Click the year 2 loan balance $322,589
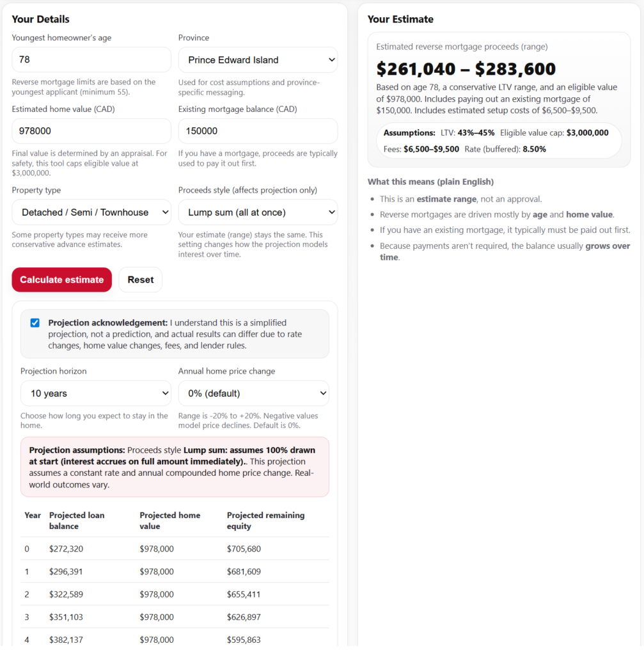 coord(66,594)
